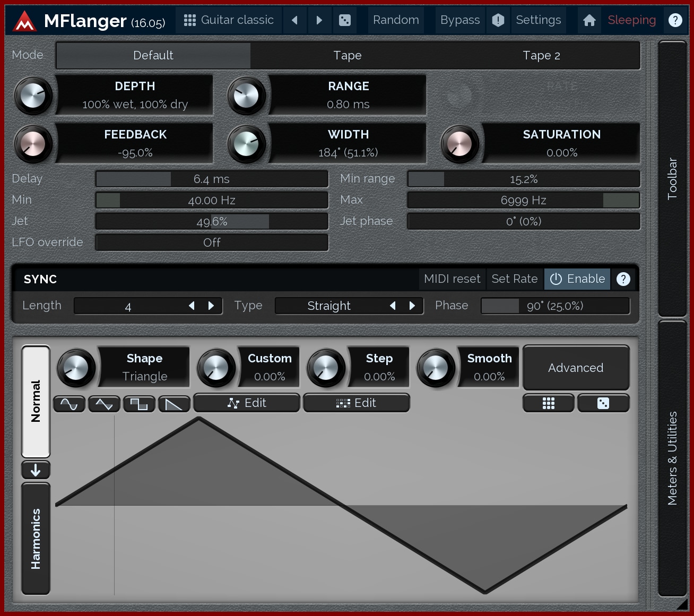Screen dimensions: 694x616
Task: Select triangle wave shape preset
Action: point(104,404)
